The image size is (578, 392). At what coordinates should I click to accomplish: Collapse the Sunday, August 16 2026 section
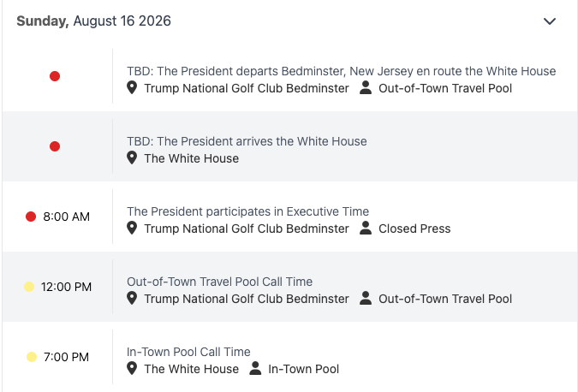point(549,21)
